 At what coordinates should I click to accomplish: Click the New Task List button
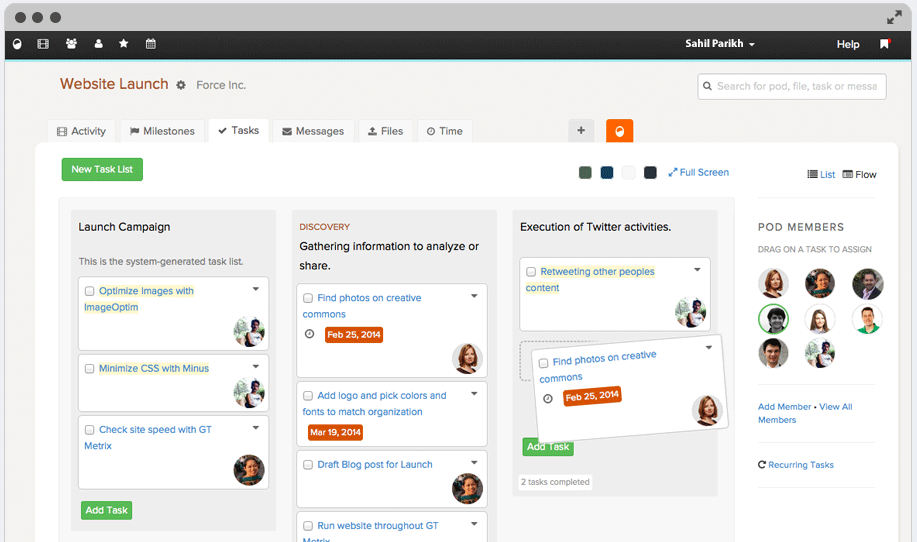point(102,169)
